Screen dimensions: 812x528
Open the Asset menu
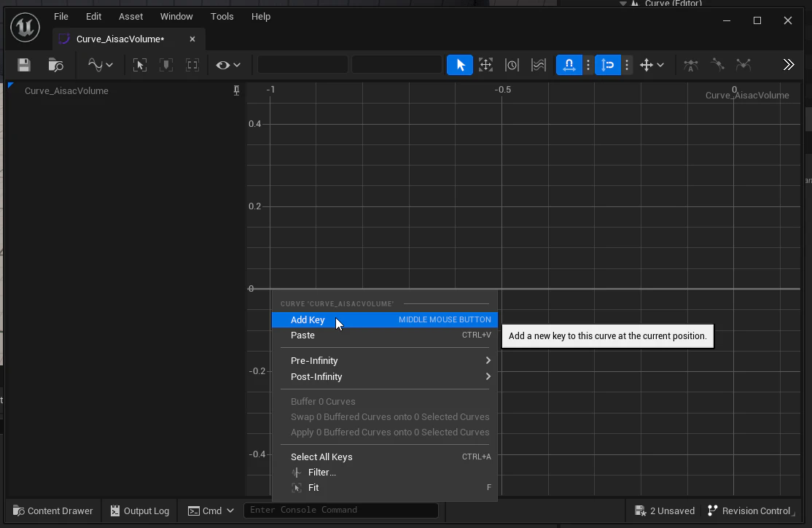tap(130, 17)
